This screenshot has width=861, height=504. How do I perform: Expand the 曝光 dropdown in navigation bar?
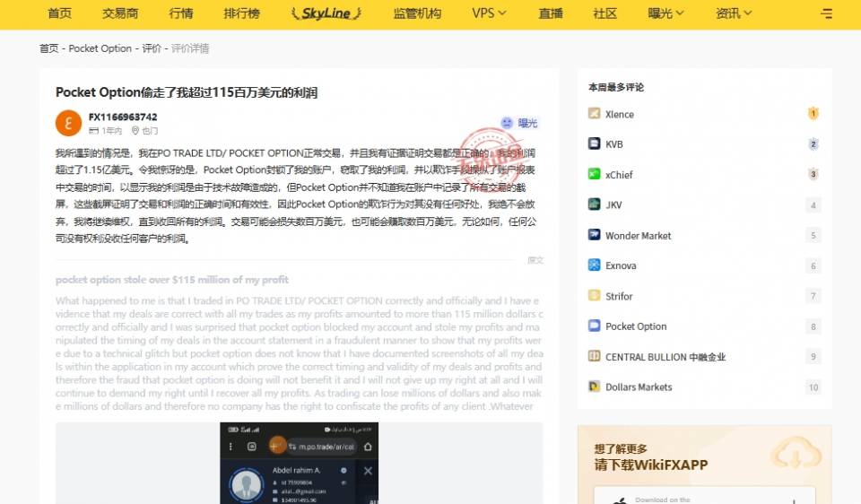665,13
